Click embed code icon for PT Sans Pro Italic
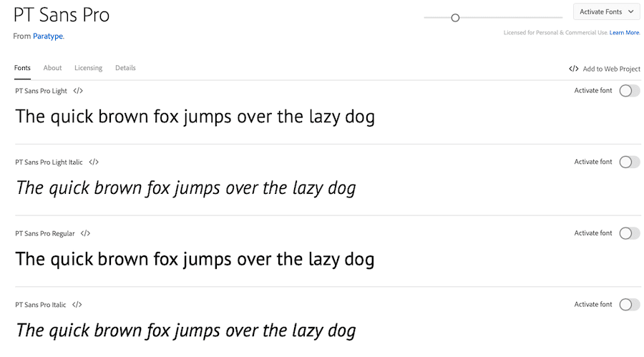Image resolution: width=644 pixels, height=357 pixels. pos(77,305)
